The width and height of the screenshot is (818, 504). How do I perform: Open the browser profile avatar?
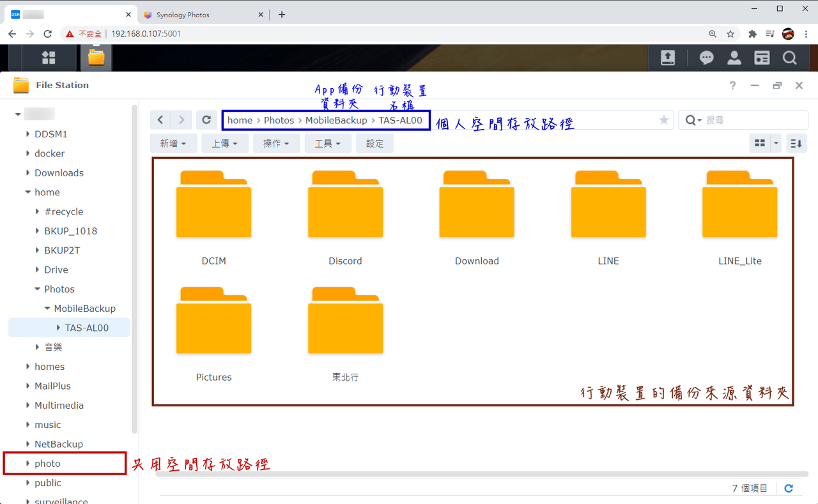click(788, 34)
